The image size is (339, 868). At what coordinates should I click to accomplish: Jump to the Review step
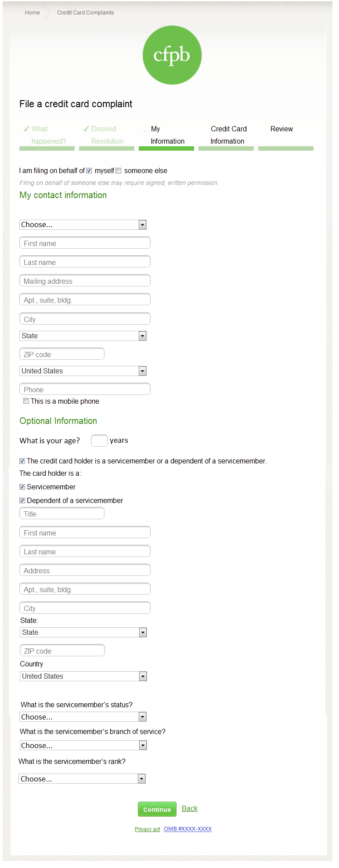coord(281,129)
